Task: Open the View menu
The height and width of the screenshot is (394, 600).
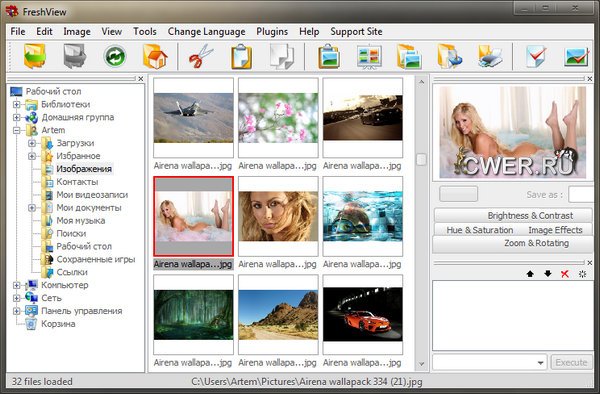Action: 112,31
